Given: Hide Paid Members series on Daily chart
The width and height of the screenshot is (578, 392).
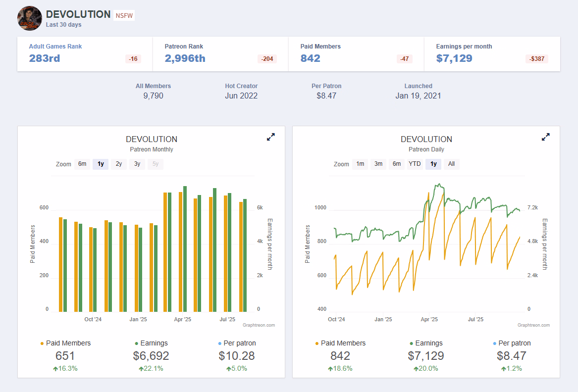Looking at the screenshot, I should coord(340,343).
